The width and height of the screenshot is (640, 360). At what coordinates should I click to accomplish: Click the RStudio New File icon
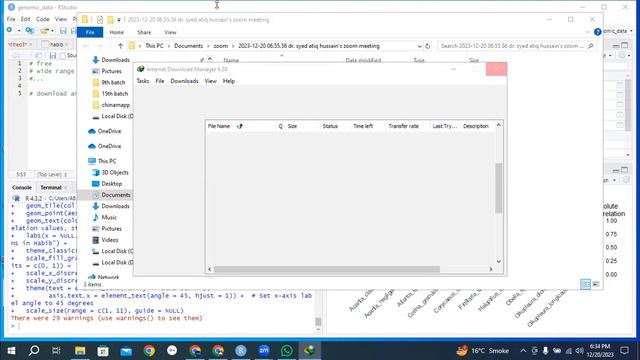tap(10, 30)
